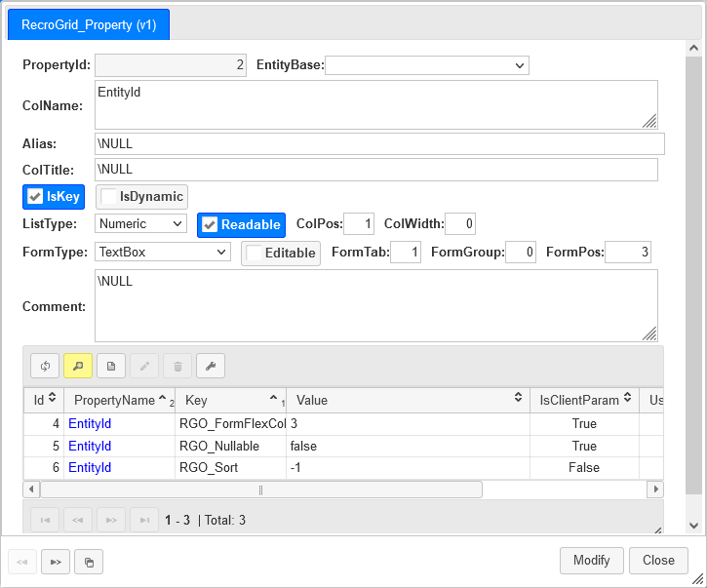Screen dimensions: 707x588
Task: Toggle the Editable checkbox
Action: point(255,253)
